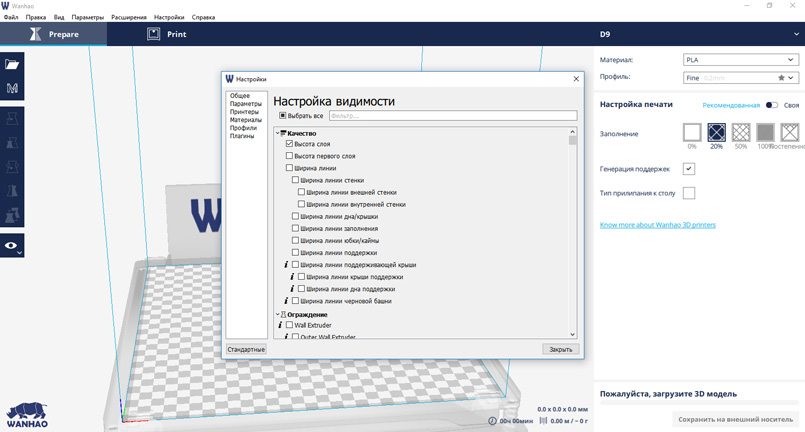Image resolution: width=805 pixels, height=432 pixels.
Task: Close the Настройки dialog with X
Action: pos(576,79)
